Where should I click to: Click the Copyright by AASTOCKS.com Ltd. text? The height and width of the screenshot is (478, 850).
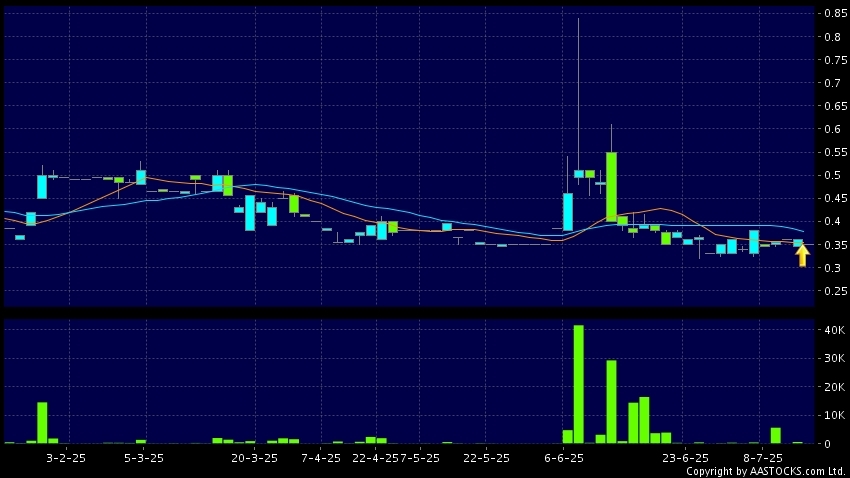click(766, 471)
